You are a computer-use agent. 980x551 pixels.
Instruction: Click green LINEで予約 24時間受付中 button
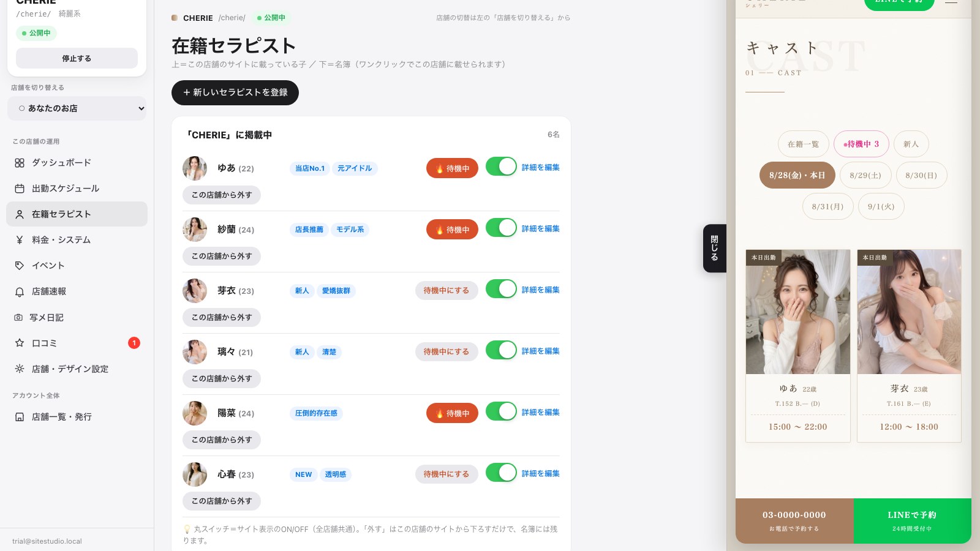912,521
